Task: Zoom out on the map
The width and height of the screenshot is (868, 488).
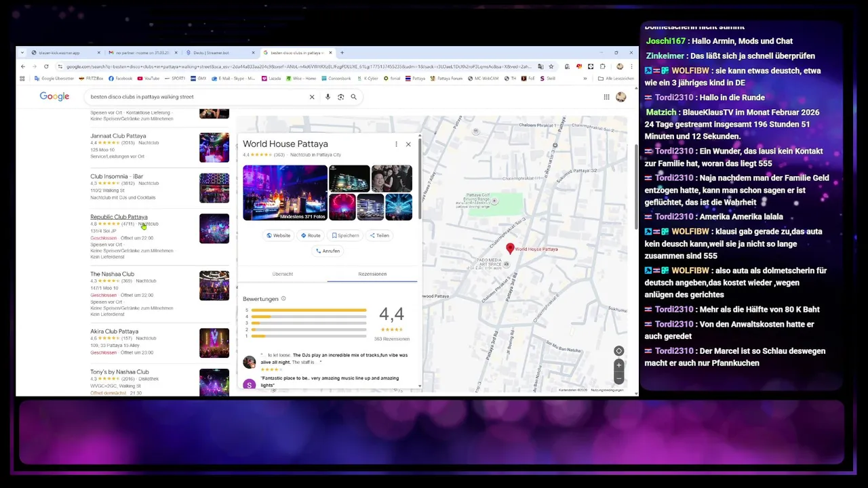Action: pyautogui.click(x=618, y=378)
